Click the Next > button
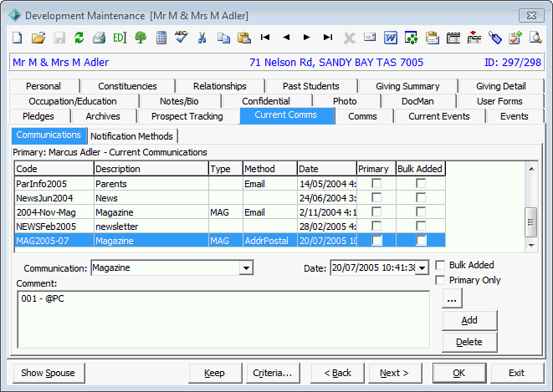Image resolution: width=553 pixels, height=392 pixels. (395, 373)
